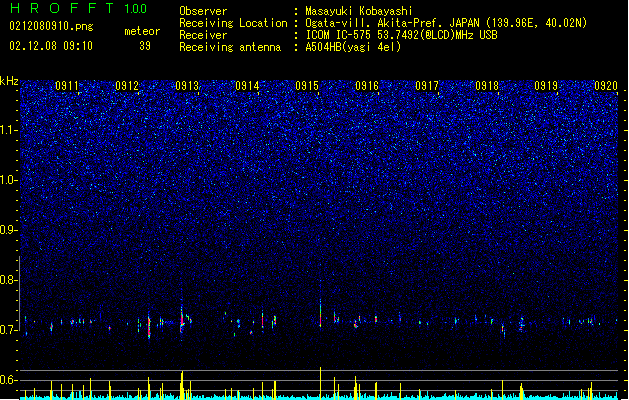The width and height of the screenshot is (629, 400).
Task: Click antenna value A504HB(yagi 4el)
Action: point(353,47)
